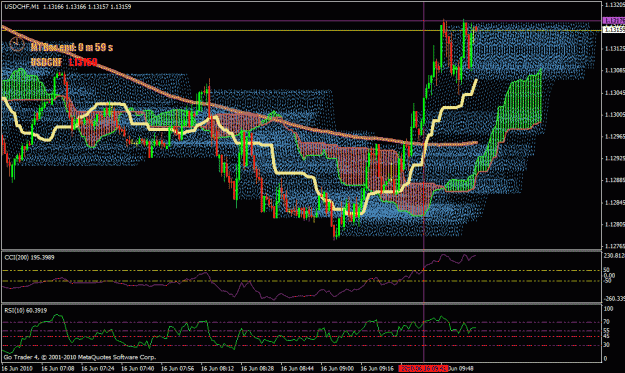Select the orange 'USDCHF' symbol label
Viewport: 625px width, 373px height.
pos(47,62)
